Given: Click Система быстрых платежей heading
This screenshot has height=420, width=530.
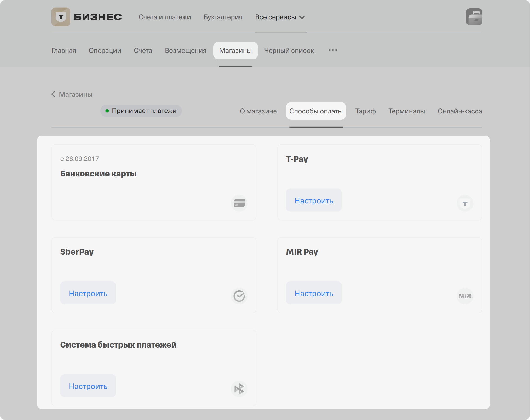Looking at the screenshot, I should pos(118,345).
